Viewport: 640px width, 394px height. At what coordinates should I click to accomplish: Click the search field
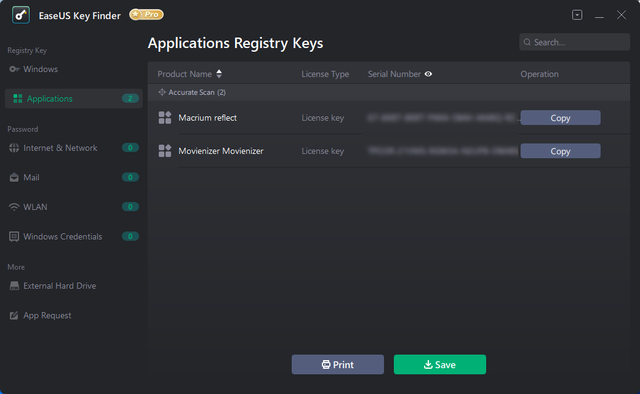point(574,42)
